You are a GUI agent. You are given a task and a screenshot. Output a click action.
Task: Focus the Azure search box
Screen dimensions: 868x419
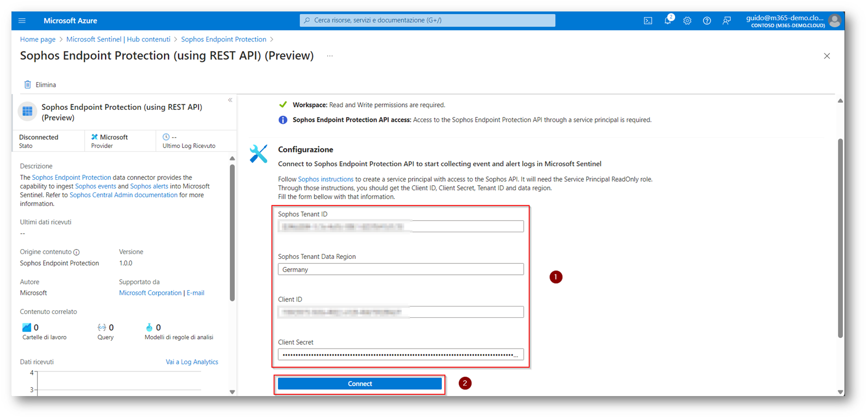click(427, 20)
